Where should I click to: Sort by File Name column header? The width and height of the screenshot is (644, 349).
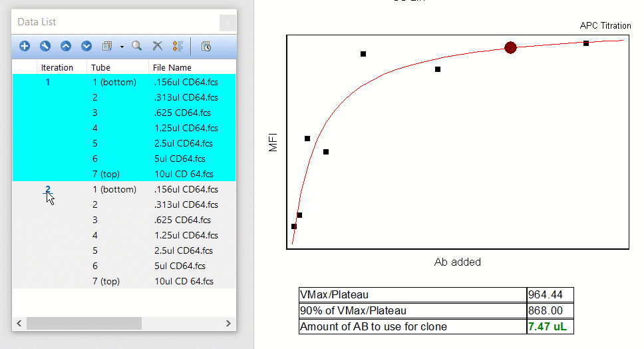pos(172,67)
